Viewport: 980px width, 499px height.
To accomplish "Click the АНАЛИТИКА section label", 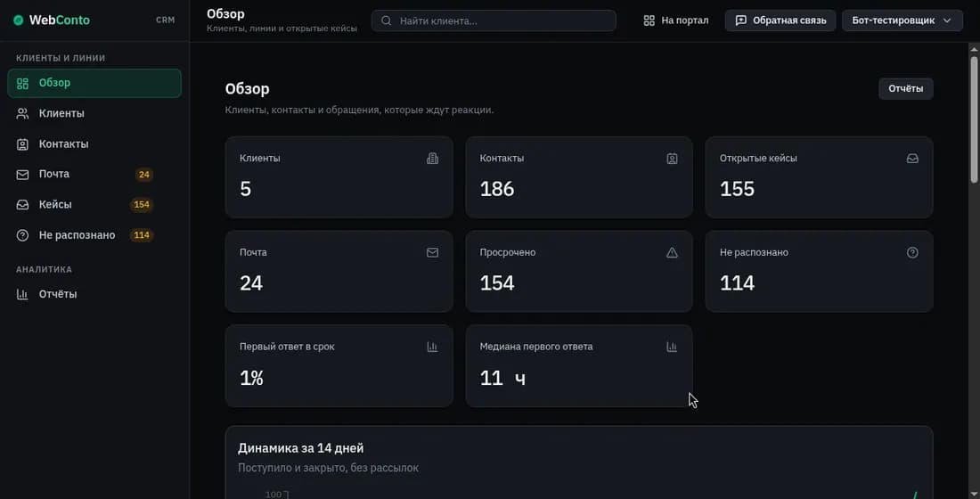I will pos(44,269).
